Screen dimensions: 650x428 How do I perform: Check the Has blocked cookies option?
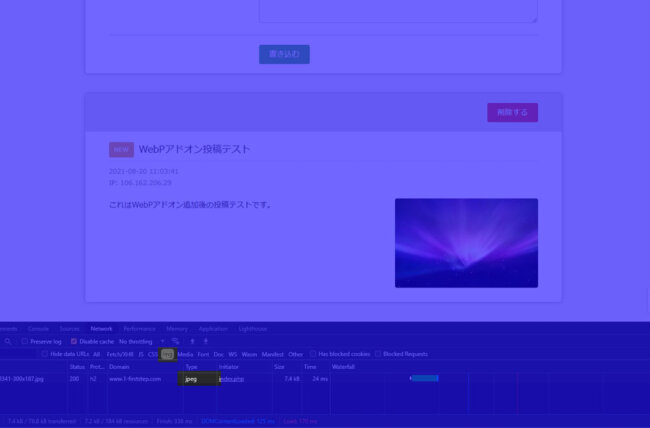point(313,354)
